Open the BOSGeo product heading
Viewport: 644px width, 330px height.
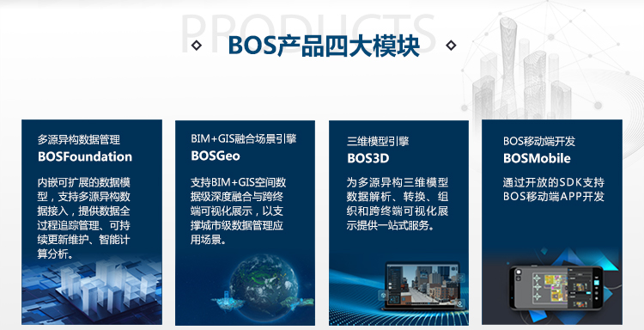216,156
